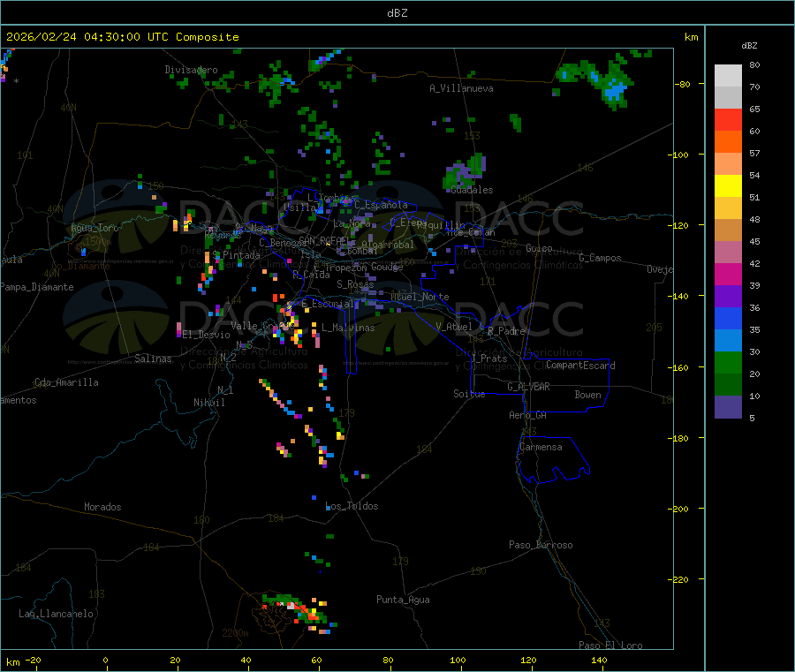Click the 'Nihuil' label on the map
The width and height of the screenshot is (795, 672).
pyautogui.click(x=209, y=403)
